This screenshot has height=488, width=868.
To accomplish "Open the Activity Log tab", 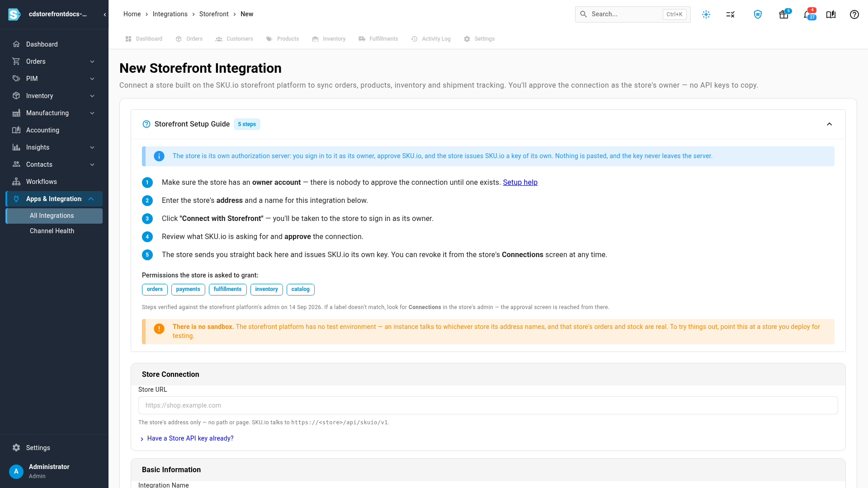I will point(431,39).
